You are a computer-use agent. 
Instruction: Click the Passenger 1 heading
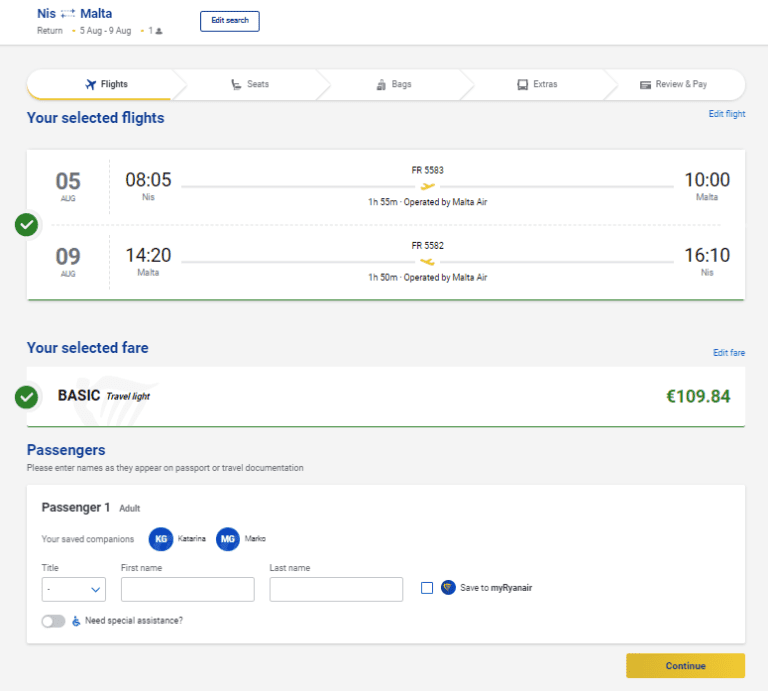click(75, 507)
